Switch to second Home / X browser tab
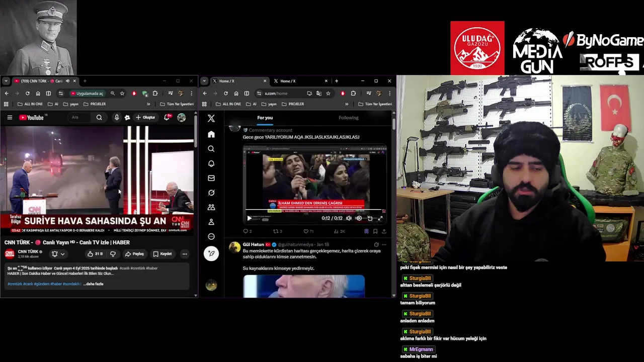 click(300, 81)
